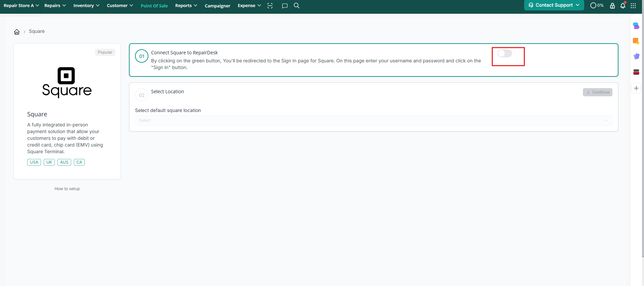The image size is (644, 286).
Task: Click the blue chat sidebar icon
Action: [x=636, y=26]
